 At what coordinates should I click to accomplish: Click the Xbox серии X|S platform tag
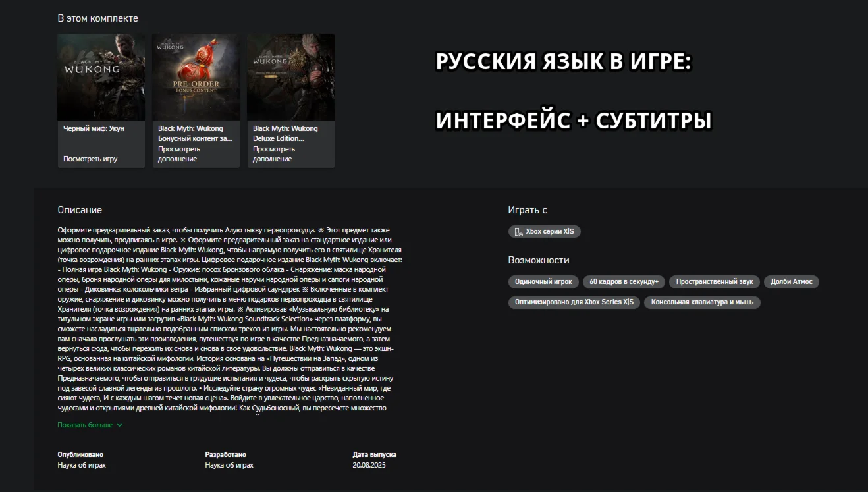545,232
